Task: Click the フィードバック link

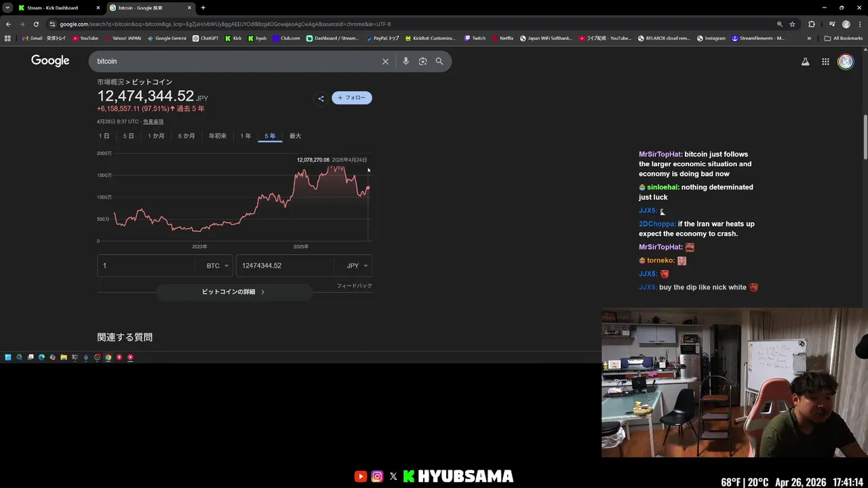Action: (x=354, y=286)
